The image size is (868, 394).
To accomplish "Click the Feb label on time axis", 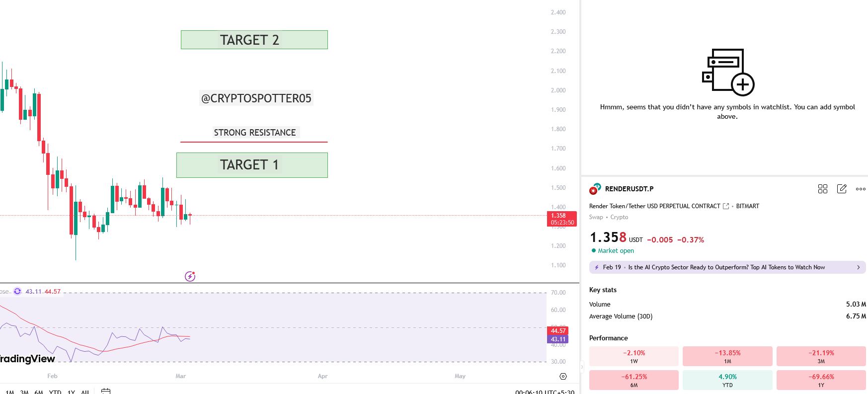I will pos(52,376).
